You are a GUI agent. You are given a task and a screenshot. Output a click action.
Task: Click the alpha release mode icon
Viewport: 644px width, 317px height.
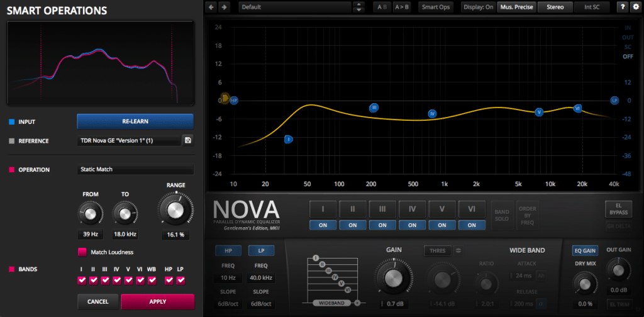[x=541, y=304]
